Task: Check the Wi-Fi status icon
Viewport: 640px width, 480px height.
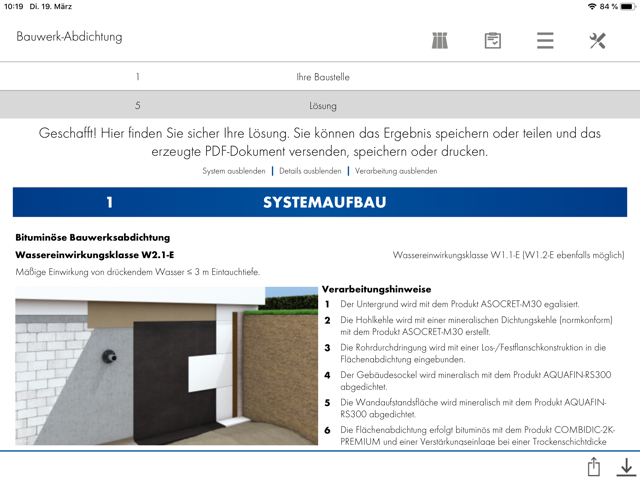Action: point(591,6)
